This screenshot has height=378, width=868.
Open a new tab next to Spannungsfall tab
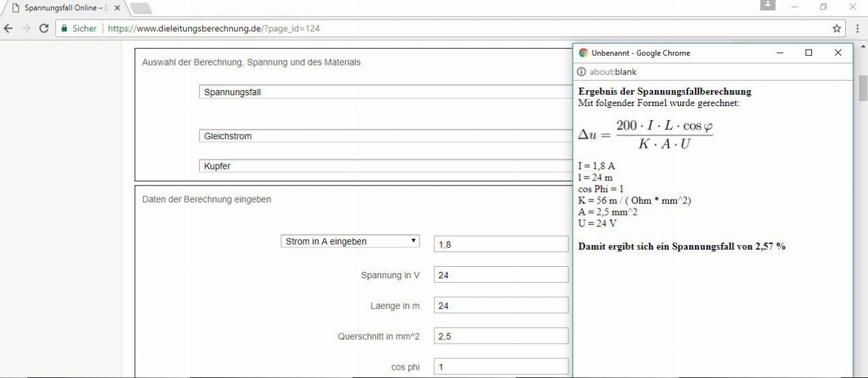coord(141,8)
